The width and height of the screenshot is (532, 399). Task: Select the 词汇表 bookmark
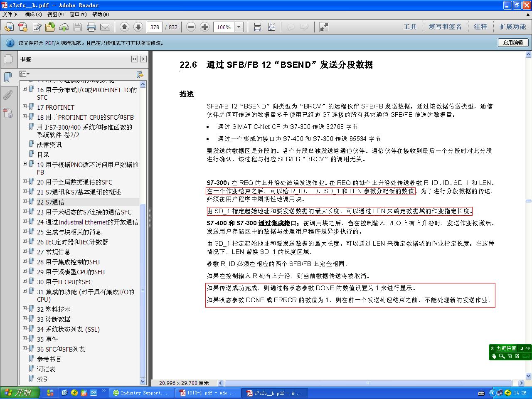point(46,369)
